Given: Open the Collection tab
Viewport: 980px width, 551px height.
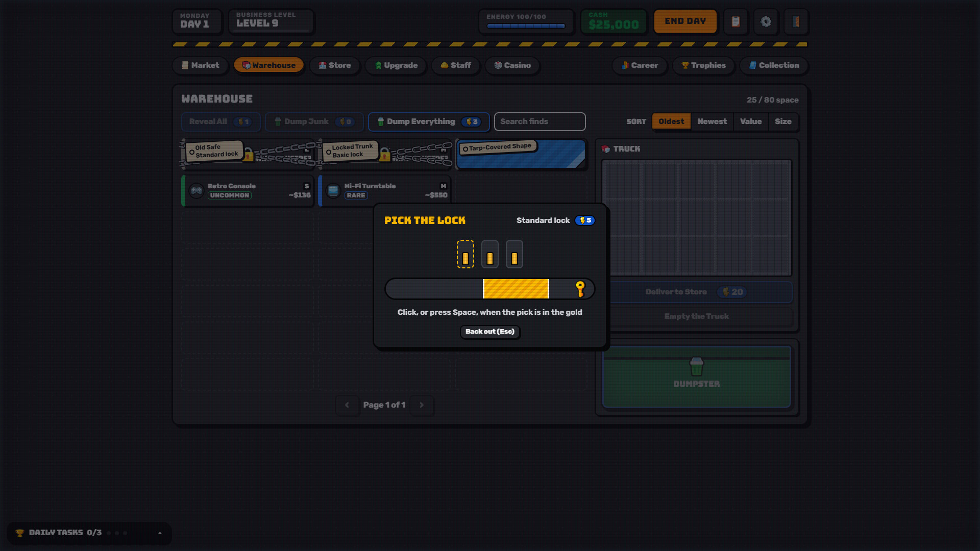Looking at the screenshot, I should point(774,65).
